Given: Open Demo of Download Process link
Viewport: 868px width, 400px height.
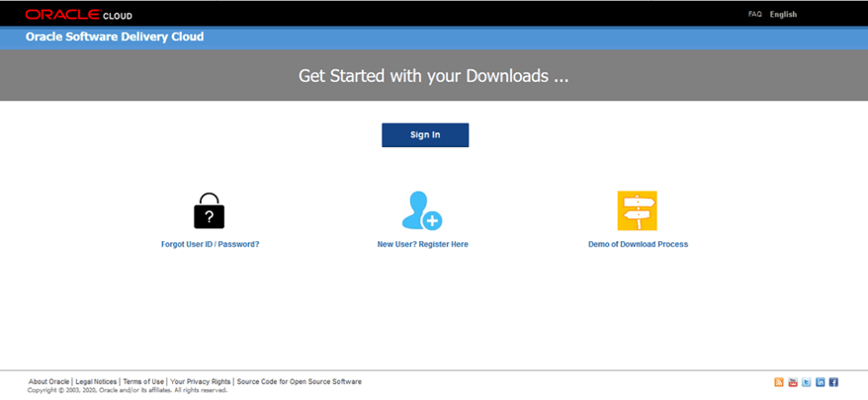Looking at the screenshot, I should (x=639, y=244).
